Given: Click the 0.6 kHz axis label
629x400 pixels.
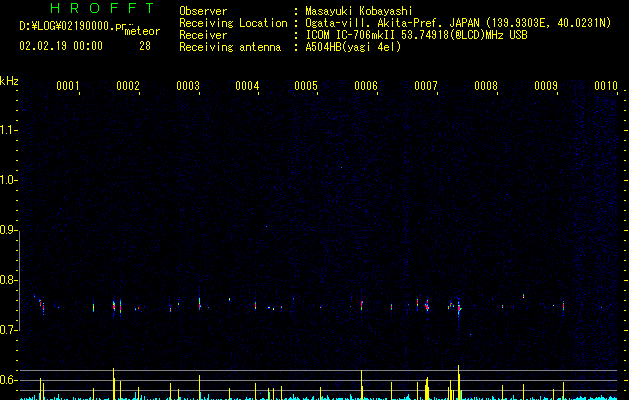Looking at the screenshot, I should click(x=8, y=380).
